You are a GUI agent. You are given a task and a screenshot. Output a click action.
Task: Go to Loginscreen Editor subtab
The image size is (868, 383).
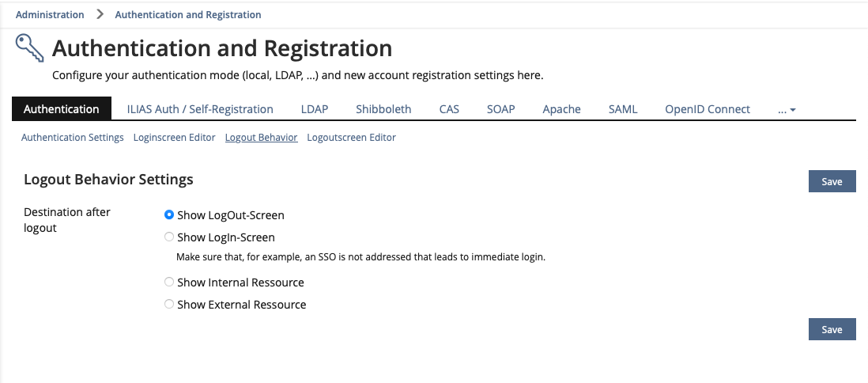tap(175, 138)
